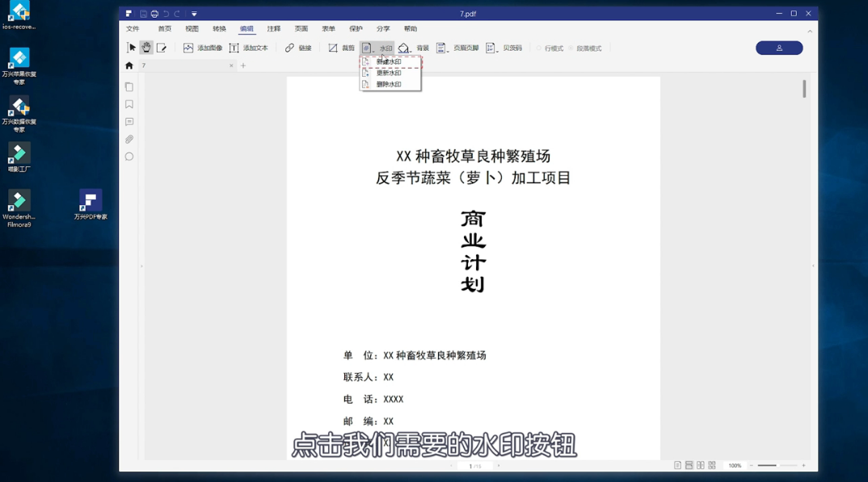Switch to the 注释 ribbon tab
This screenshot has height=482, width=868.
(273, 27)
